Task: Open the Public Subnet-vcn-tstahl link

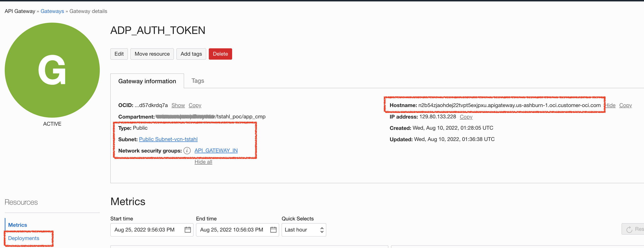Action: click(x=168, y=139)
